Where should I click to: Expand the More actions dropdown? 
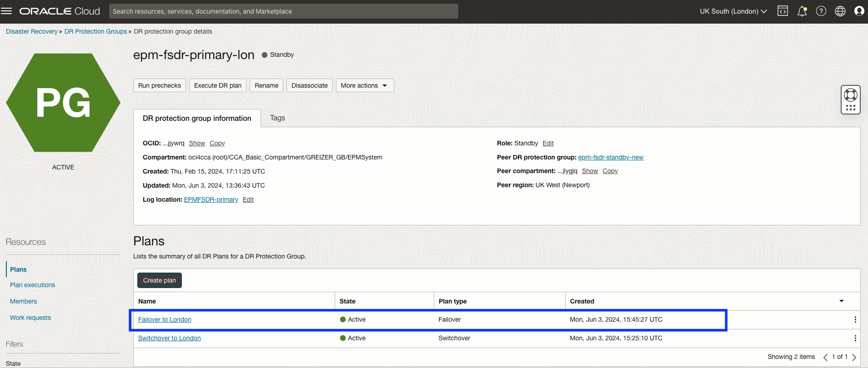click(x=365, y=85)
